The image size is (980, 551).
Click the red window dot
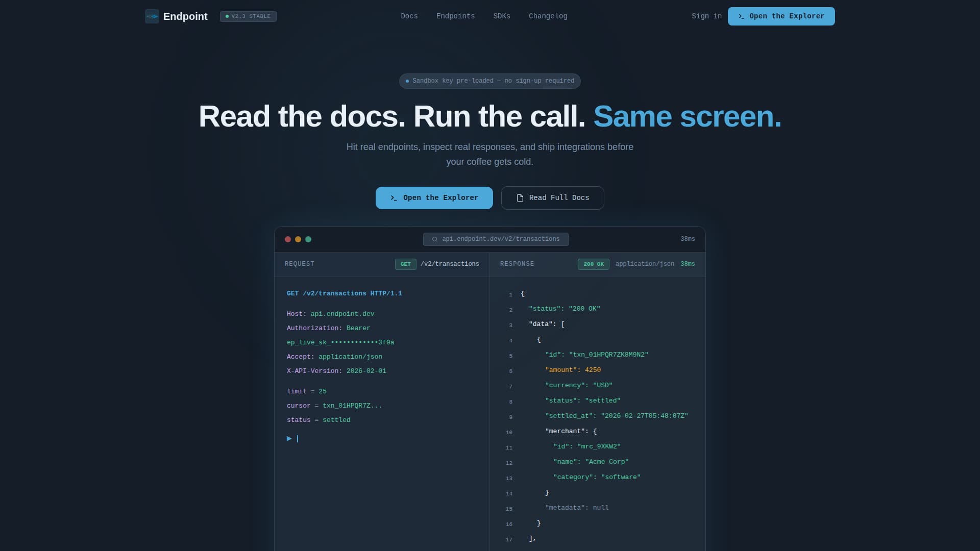288,239
